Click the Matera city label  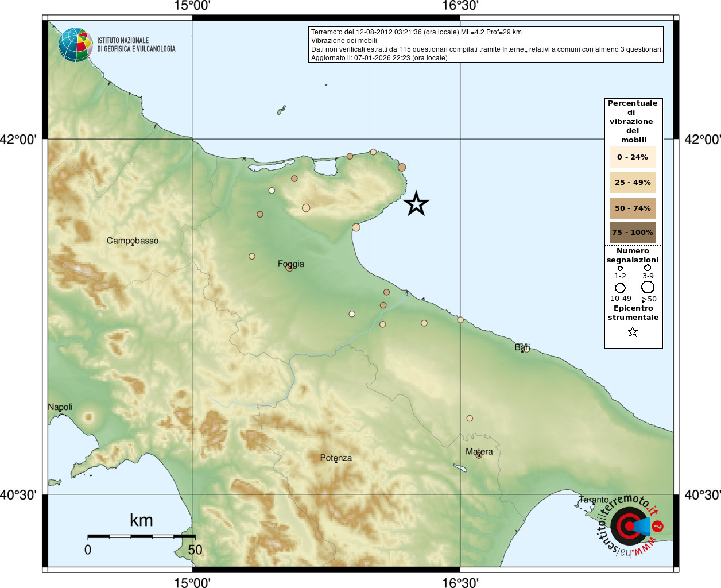(479, 451)
